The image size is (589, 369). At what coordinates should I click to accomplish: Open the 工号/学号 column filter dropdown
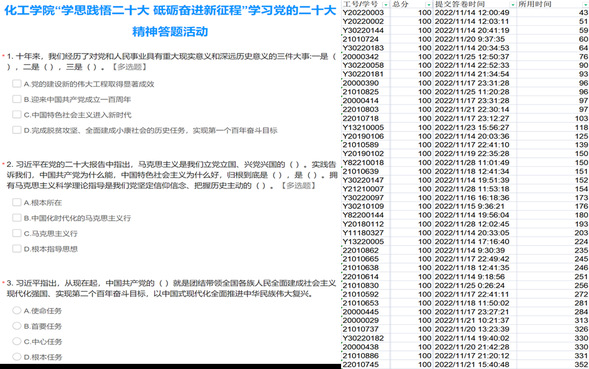[386, 4]
